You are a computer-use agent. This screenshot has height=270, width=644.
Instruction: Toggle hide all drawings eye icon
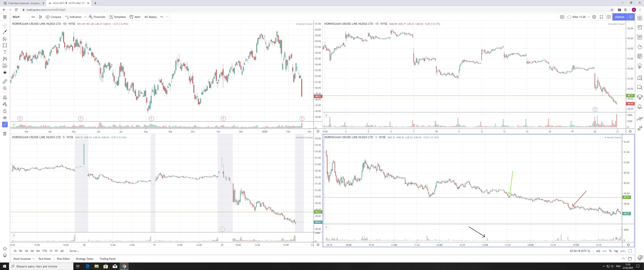[5, 118]
